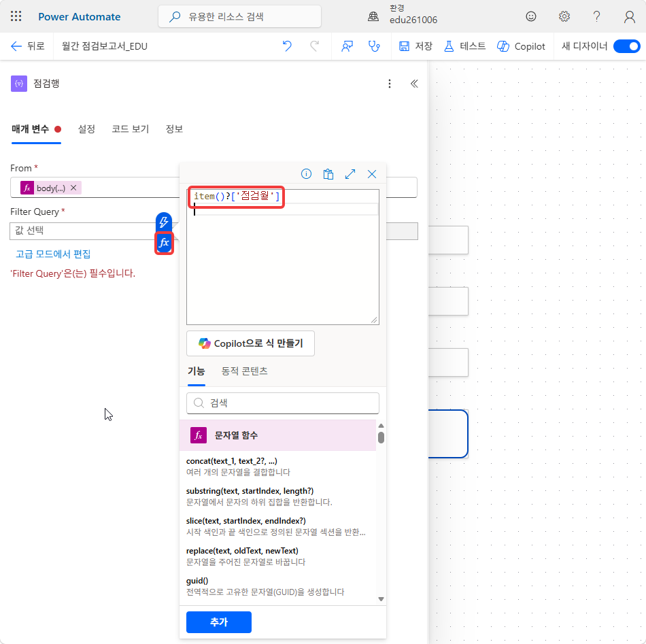The width and height of the screenshot is (646, 644).
Task: Insert the slice function
Action: tap(277, 526)
